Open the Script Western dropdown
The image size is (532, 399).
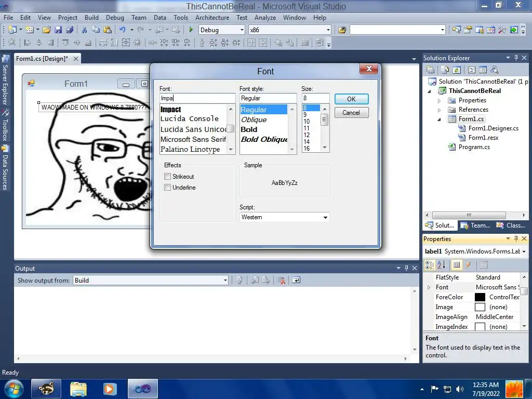325,217
